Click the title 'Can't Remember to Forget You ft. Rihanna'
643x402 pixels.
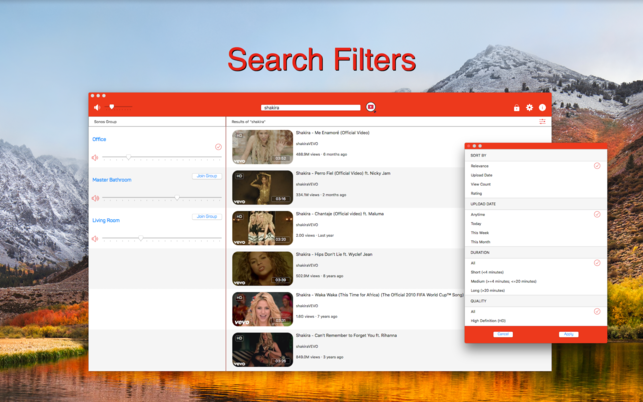pos(346,336)
